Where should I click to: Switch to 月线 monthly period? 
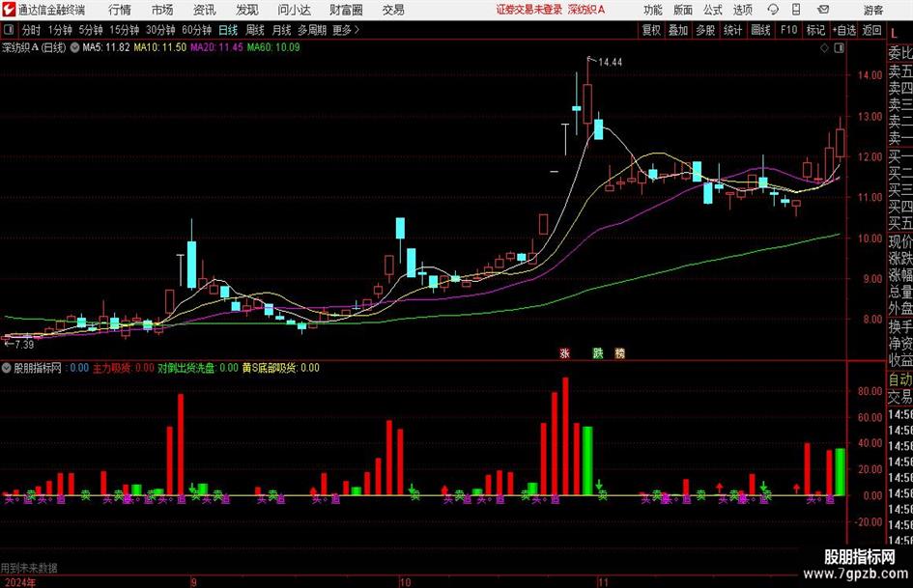(281, 30)
